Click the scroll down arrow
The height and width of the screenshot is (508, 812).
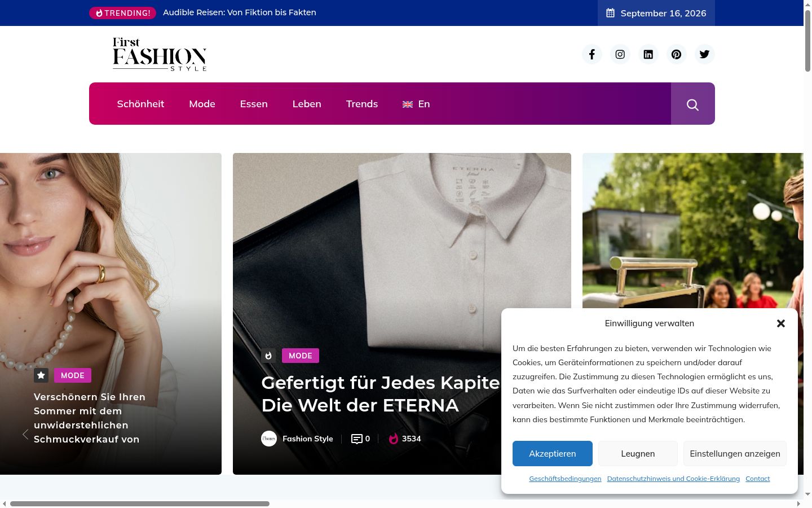pyautogui.click(x=807, y=494)
